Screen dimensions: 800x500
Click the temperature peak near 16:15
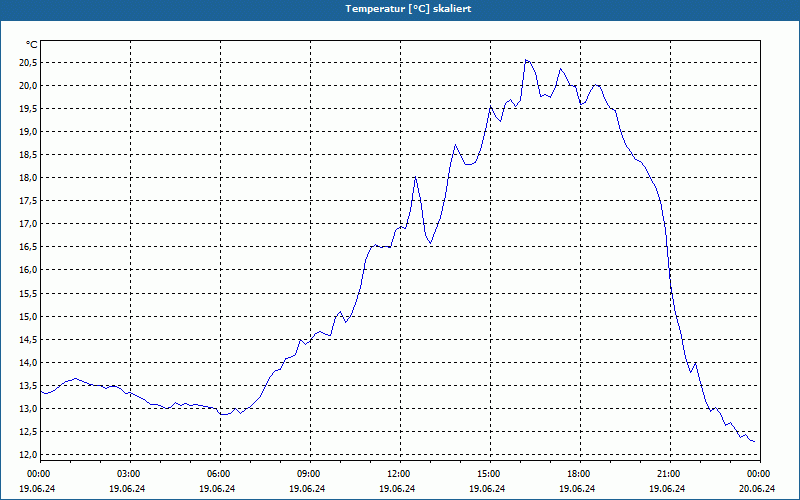click(x=526, y=60)
